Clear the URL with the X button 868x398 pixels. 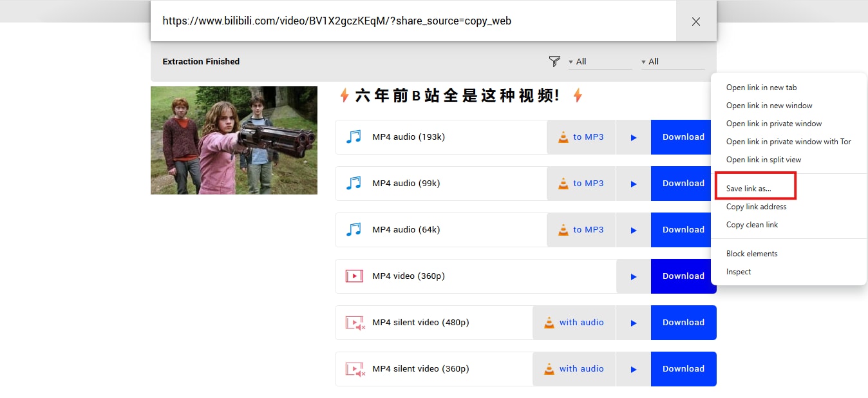tap(696, 21)
